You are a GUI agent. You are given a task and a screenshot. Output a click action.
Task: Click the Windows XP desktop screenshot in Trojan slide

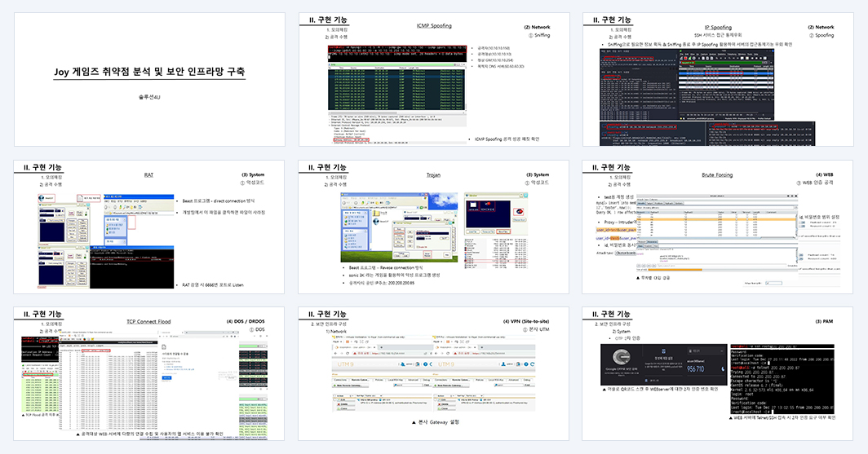point(399,227)
